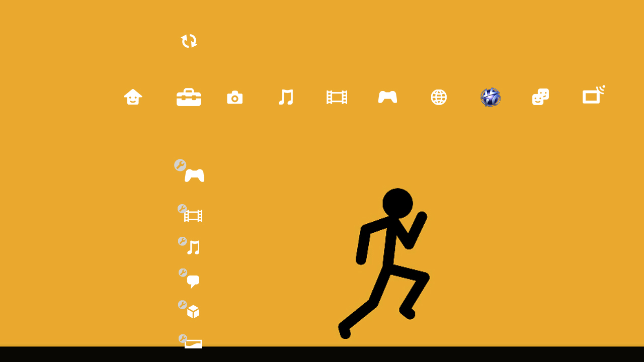Select System Settings with wrench and cube
The width and height of the screenshot is (644, 362).
[x=189, y=309]
